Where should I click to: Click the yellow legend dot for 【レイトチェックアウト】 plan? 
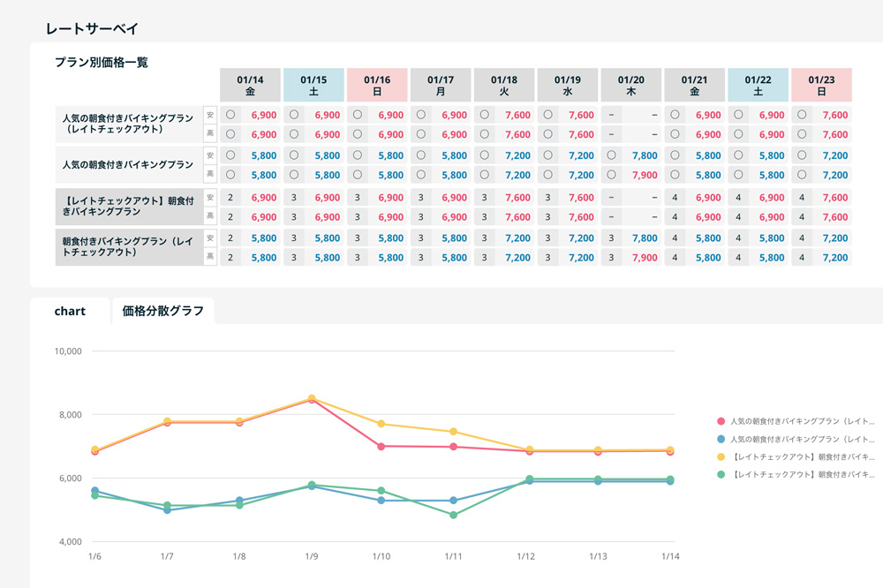(721, 456)
